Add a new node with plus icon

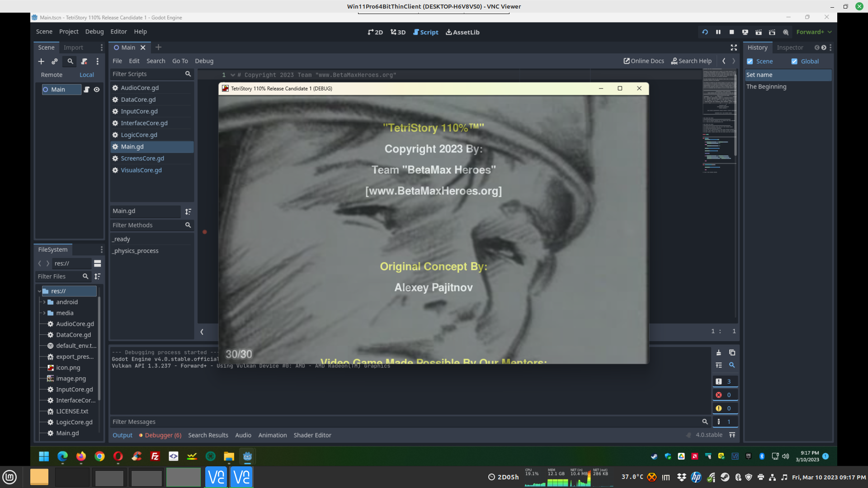click(x=41, y=61)
